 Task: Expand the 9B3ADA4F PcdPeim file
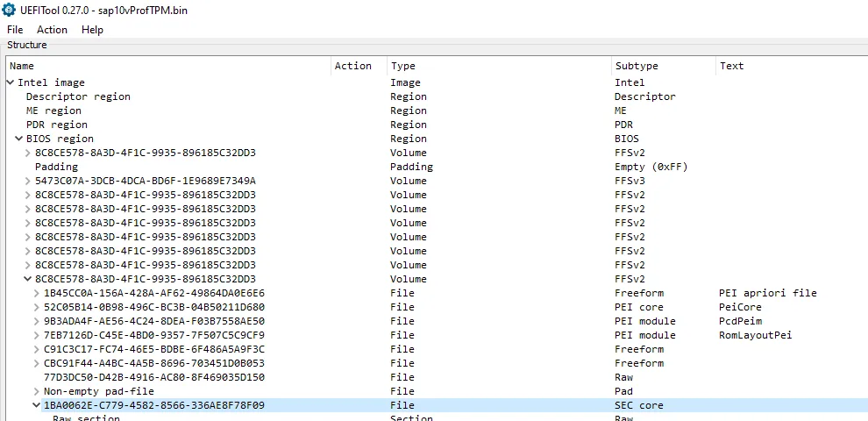point(37,321)
